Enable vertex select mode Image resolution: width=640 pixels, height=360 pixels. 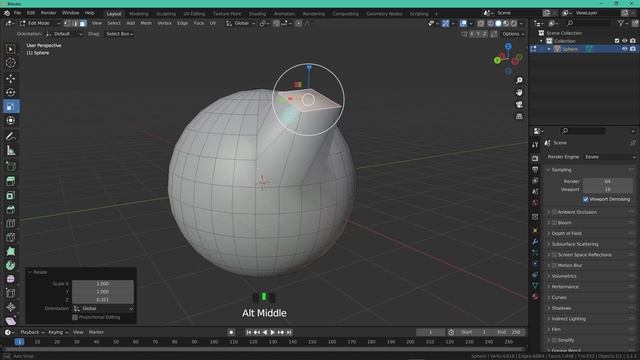(67, 23)
